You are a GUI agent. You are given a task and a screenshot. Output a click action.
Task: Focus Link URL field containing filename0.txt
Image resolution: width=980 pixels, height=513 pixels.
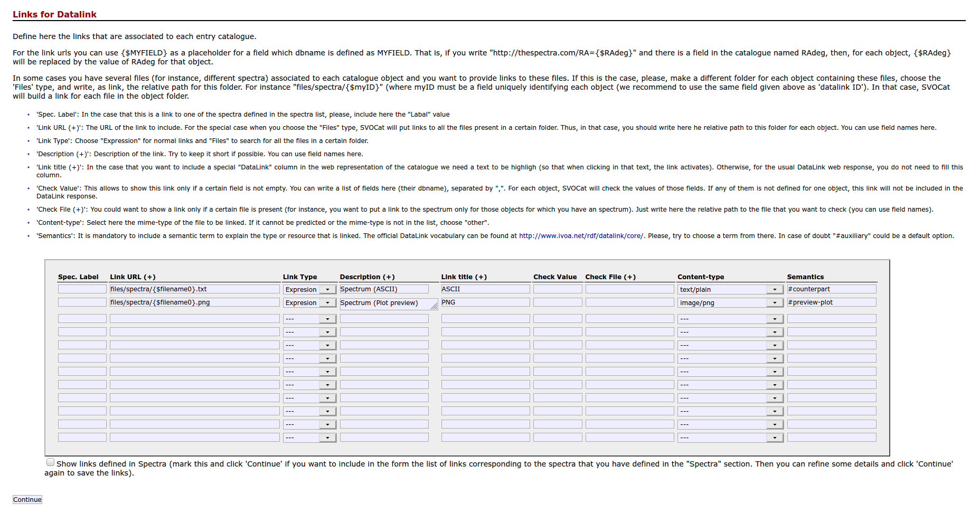click(x=195, y=289)
